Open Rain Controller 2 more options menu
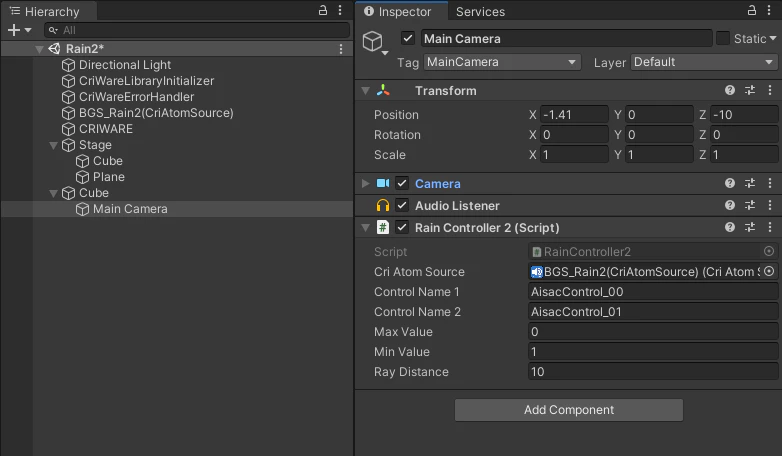The height and width of the screenshot is (456, 782). (770, 227)
